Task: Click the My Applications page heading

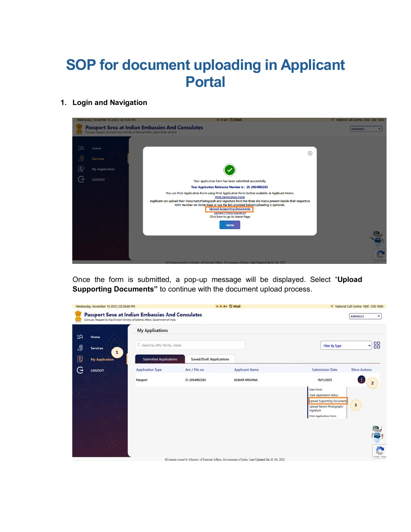Action: pos(153,330)
